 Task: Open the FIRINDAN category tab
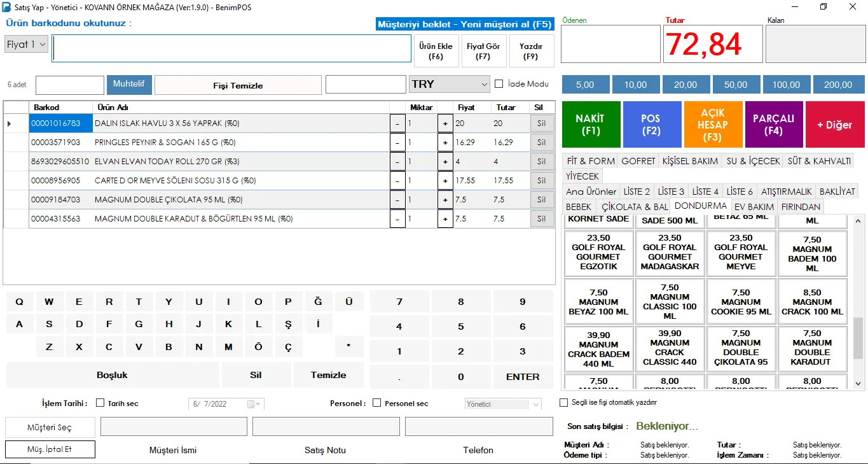801,207
